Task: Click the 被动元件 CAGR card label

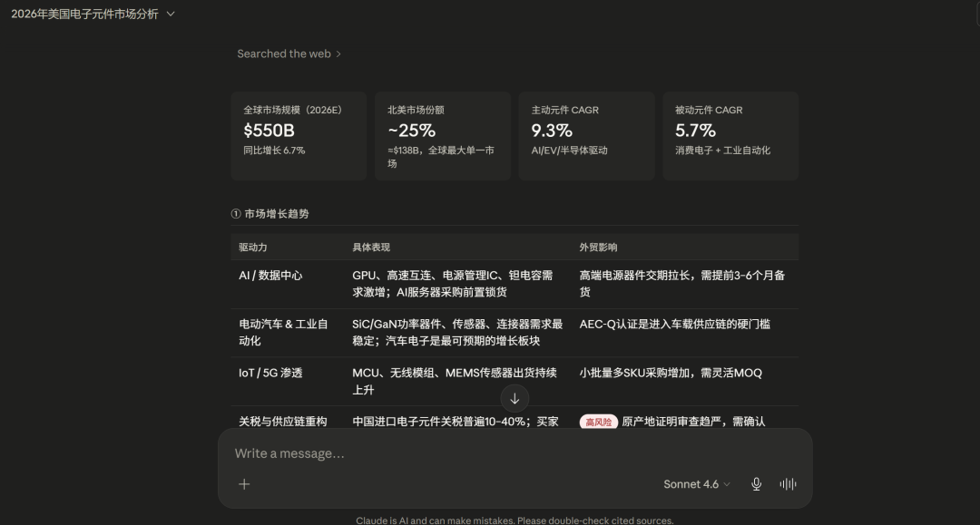Action: tap(709, 110)
